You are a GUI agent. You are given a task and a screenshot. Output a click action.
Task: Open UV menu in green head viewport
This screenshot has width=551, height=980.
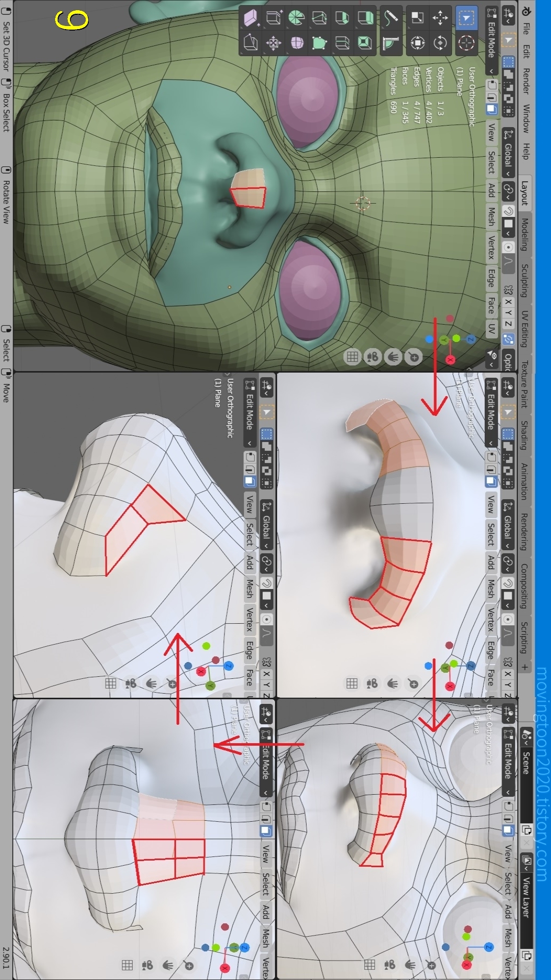click(491, 328)
